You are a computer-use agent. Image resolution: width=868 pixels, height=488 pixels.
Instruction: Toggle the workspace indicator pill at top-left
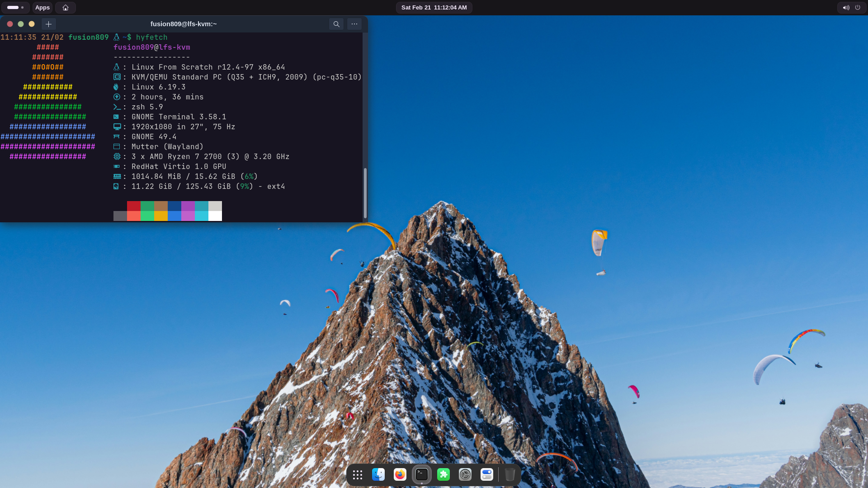[15, 8]
